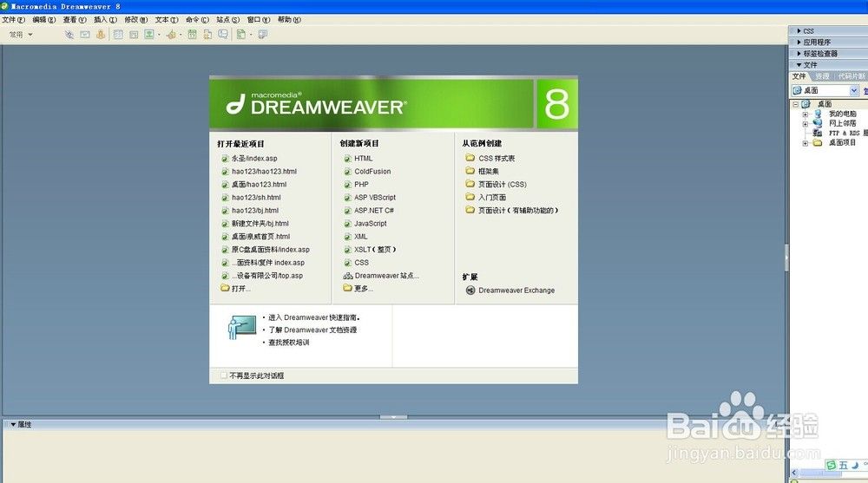Image resolution: width=868 pixels, height=483 pixels.
Task: Click the Server-Side Include icon
Action: click(207, 35)
